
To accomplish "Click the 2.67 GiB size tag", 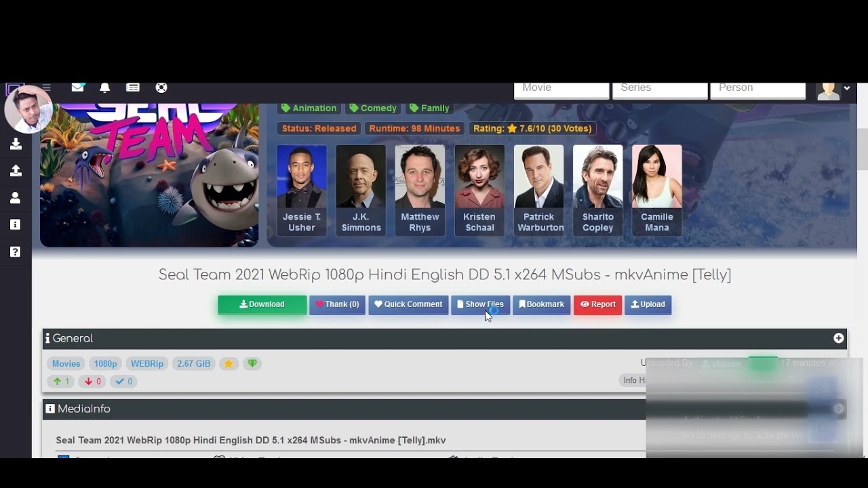I will coord(194,363).
